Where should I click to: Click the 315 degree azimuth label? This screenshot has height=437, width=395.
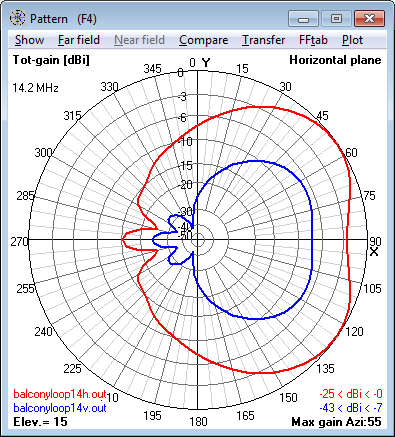(x=72, y=116)
